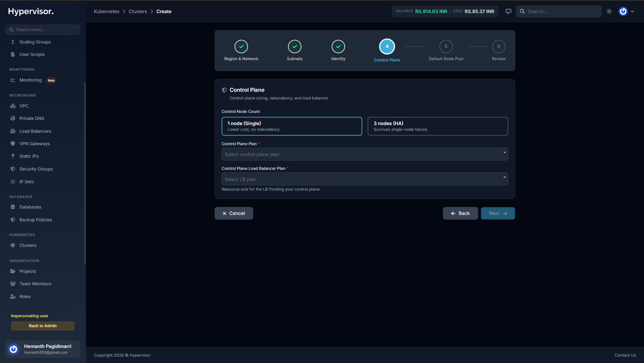Click the VPC network icon

pos(13,106)
